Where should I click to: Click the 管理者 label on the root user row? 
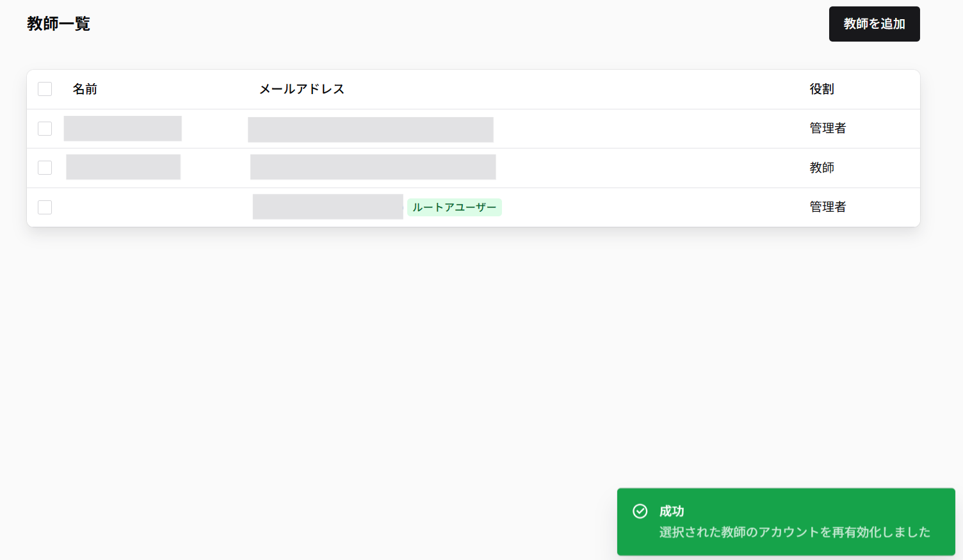tap(827, 207)
